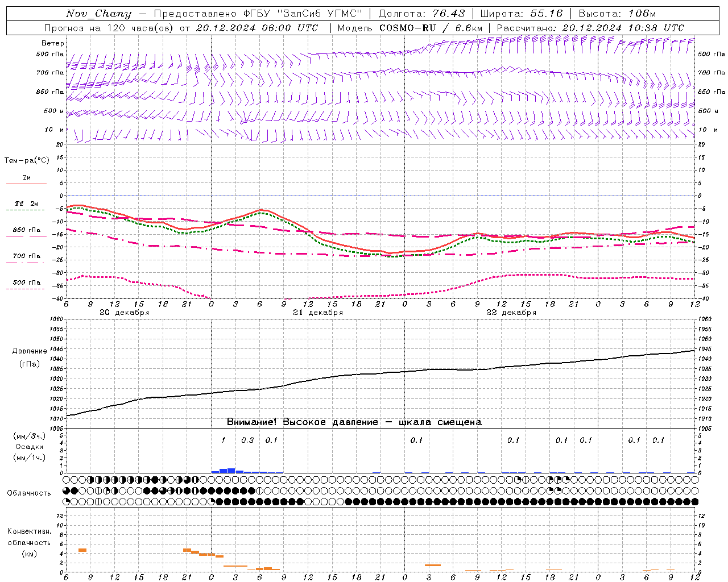Click the "0.3" precipitation amount value

247,440
